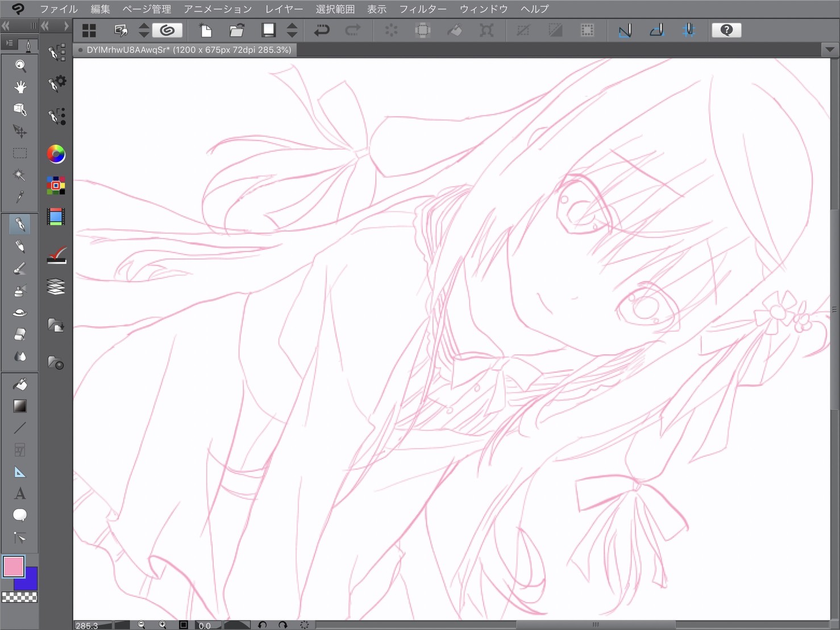Viewport: 840px width, 630px height.
Task: Select the Text tool
Action: pyautogui.click(x=20, y=494)
